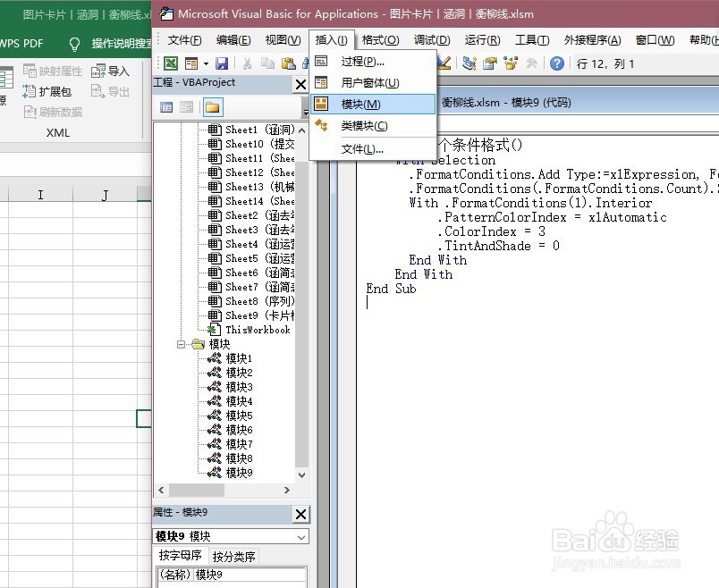Image resolution: width=719 pixels, height=588 pixels.
Task: Open the 编辑(E) menu
Action: pyautogui.click(x=233, y=40)
